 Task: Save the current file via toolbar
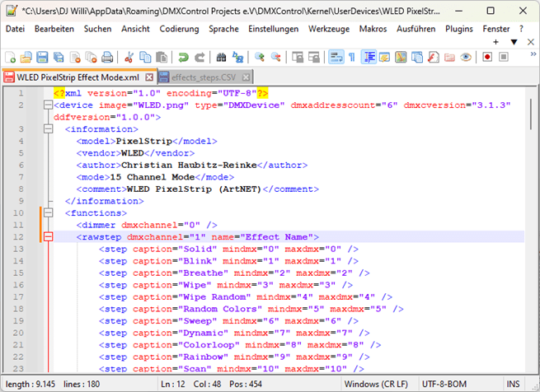[42, 57]
